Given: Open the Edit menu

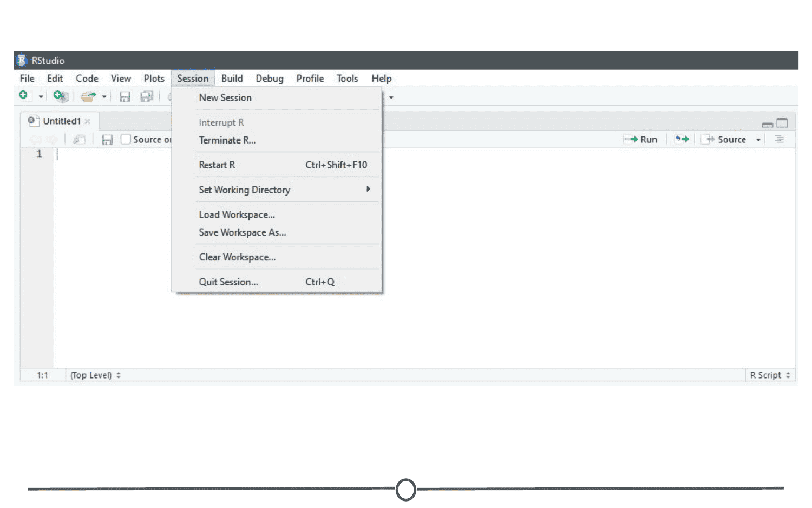Looking at the screenshot, I should click(x=55, y=79).
